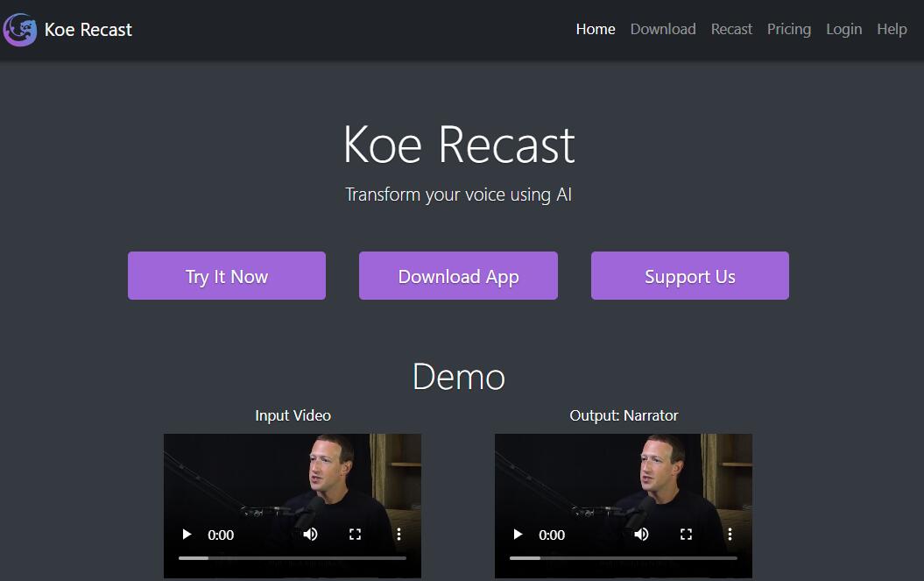The height and width of the screenshot is (581, 924).
Task: Seek along the Input Video progress bar
Action: click(x=293, y=558)
